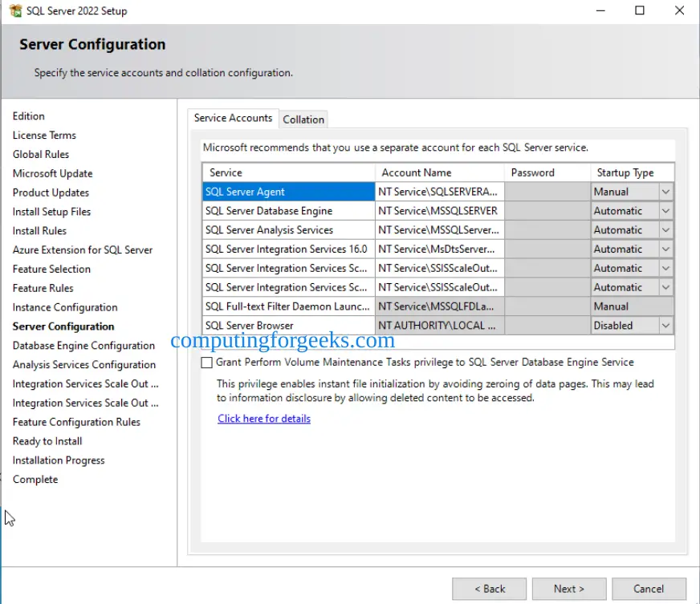Viewport: 700px width, 604px height.
Task: Cancel the SQL Server setup
Action: click(x=649, y=589)
